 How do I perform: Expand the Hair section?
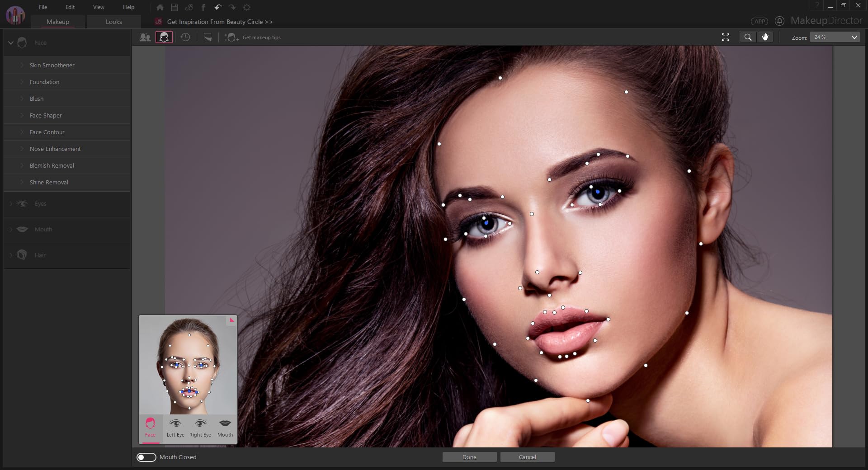click(40, 255)
